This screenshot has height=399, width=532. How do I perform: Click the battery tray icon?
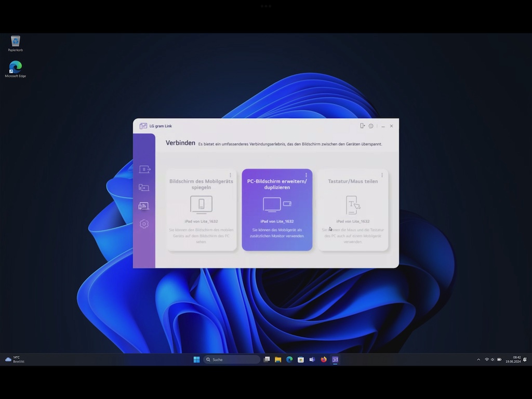tap(499, 360)
